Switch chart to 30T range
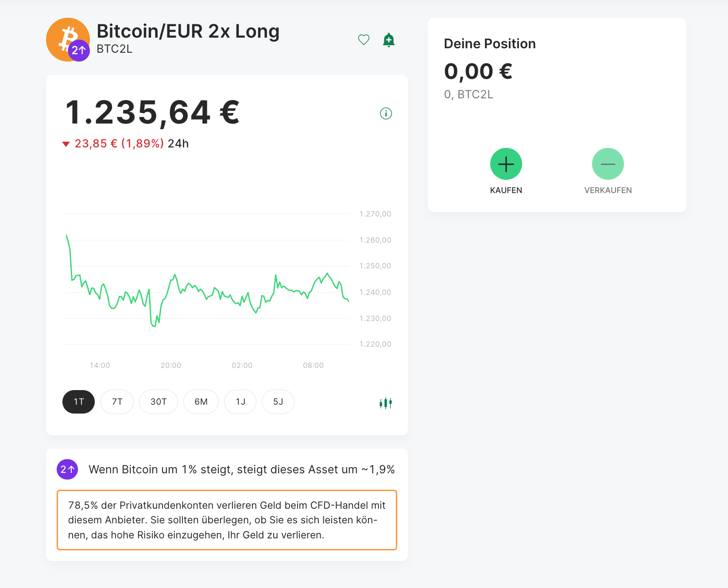 coord(158,402)
